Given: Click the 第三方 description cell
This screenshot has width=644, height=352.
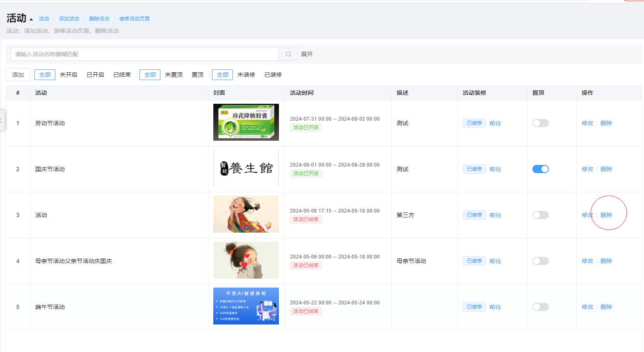Looking at the screenshot, I should tap(405, 215).
